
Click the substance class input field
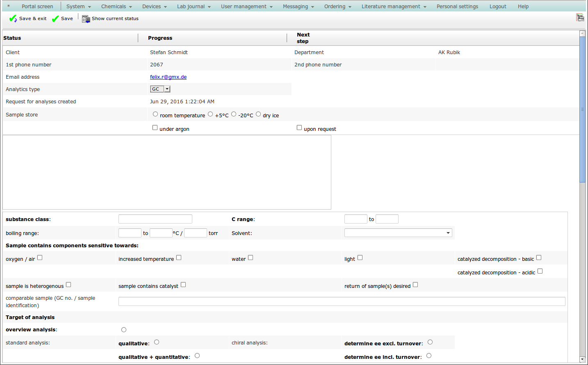(x=155, y=219)
